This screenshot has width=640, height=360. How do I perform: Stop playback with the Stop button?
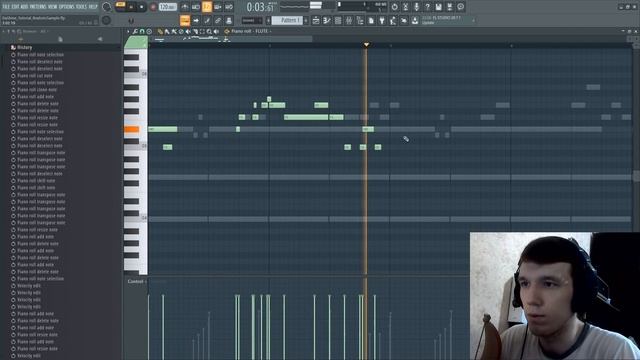pyautogui.click(x=141, y=7)
